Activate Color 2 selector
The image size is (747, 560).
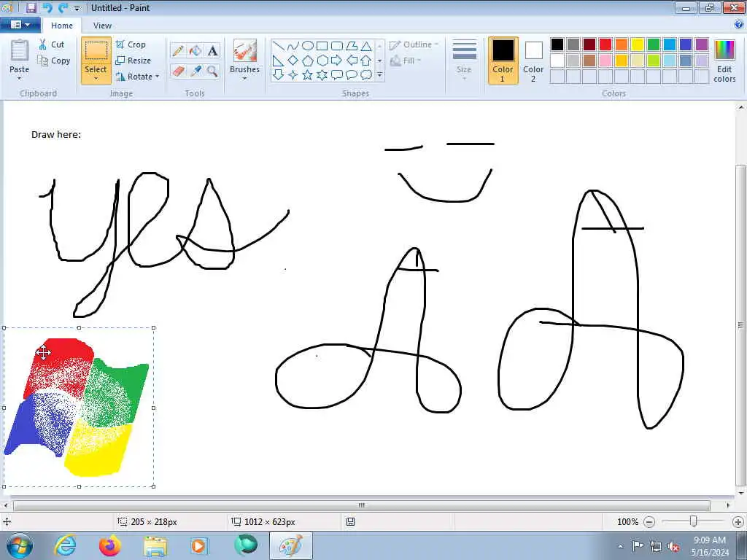click(x=533, y=61)
